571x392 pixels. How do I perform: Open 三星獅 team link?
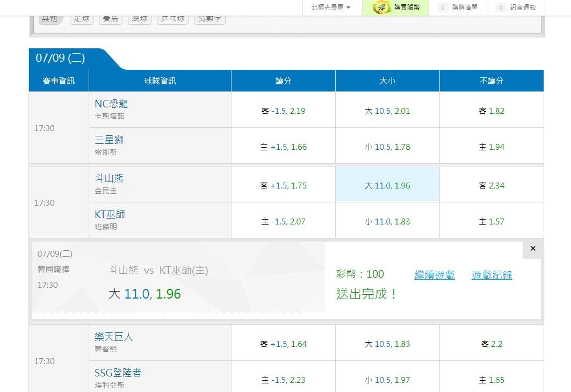pyautogui.click(x=109, y=140)
